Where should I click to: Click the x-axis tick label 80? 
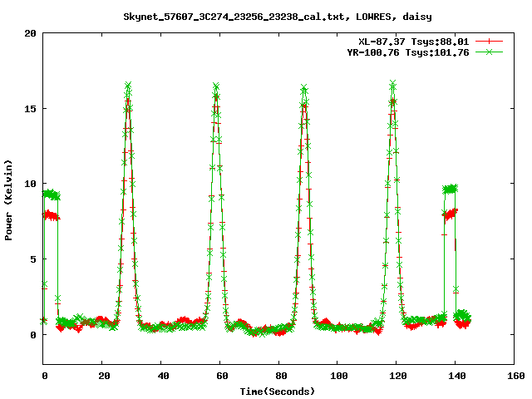point(281,376)
